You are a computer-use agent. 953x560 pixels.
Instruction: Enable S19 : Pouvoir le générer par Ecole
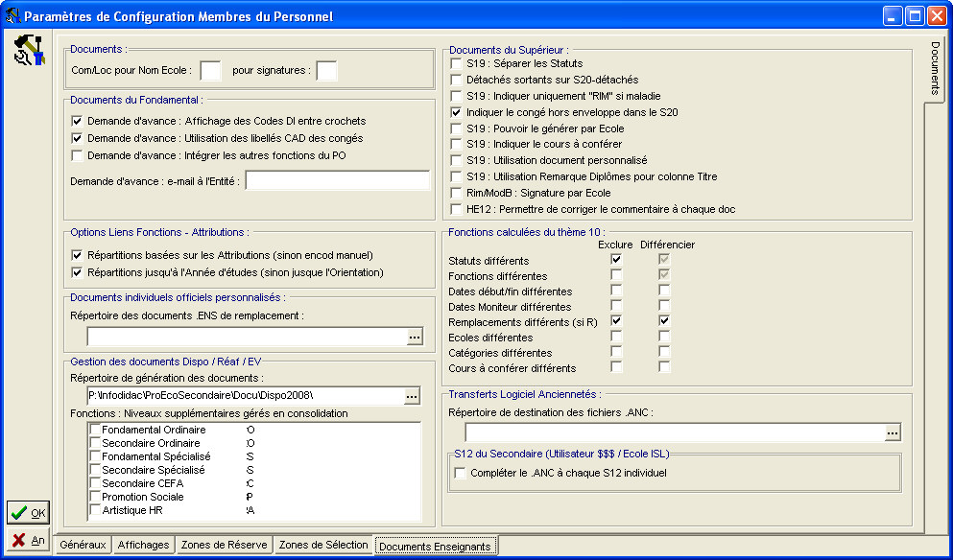(456, 128)
